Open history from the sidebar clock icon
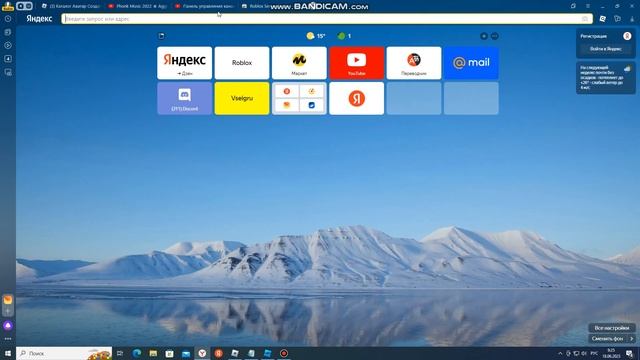The image size is (640, 360). coord(8,19)
